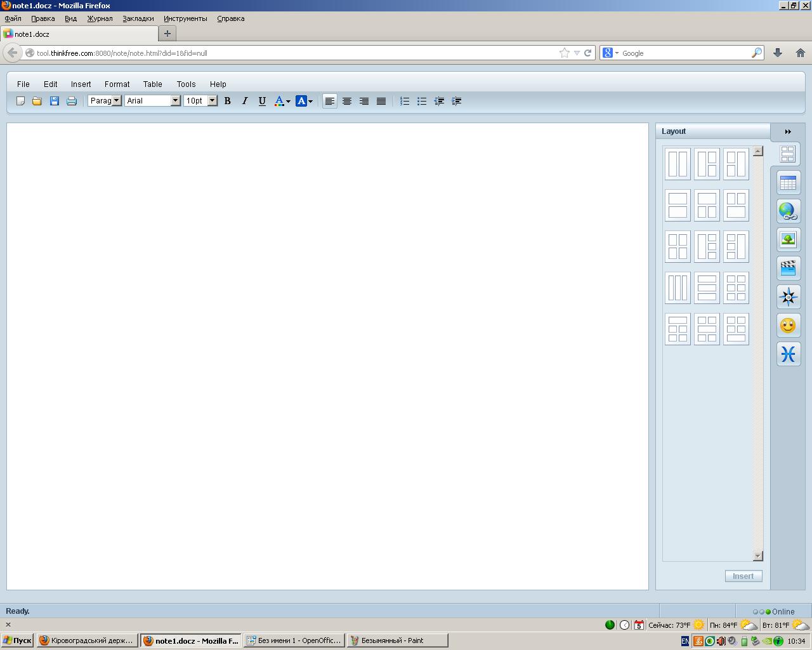Open the image sidebar panel icon
Image resolution: width=812 pixels, height=650 pixels.
pos(789,240)
